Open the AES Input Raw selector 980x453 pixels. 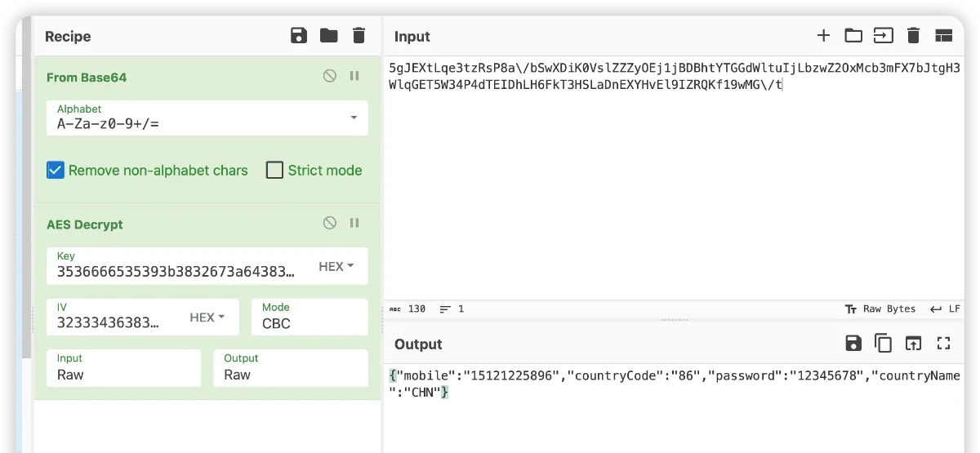coord(123,368)
